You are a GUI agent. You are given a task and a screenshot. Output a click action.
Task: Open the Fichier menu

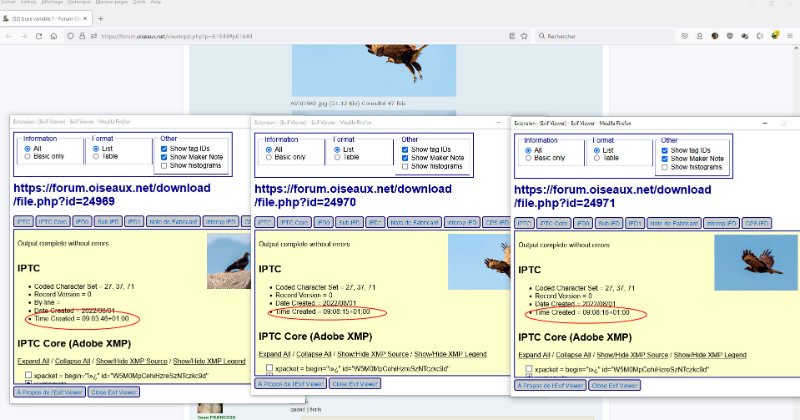pyautogui.click(x=8, y=2)
